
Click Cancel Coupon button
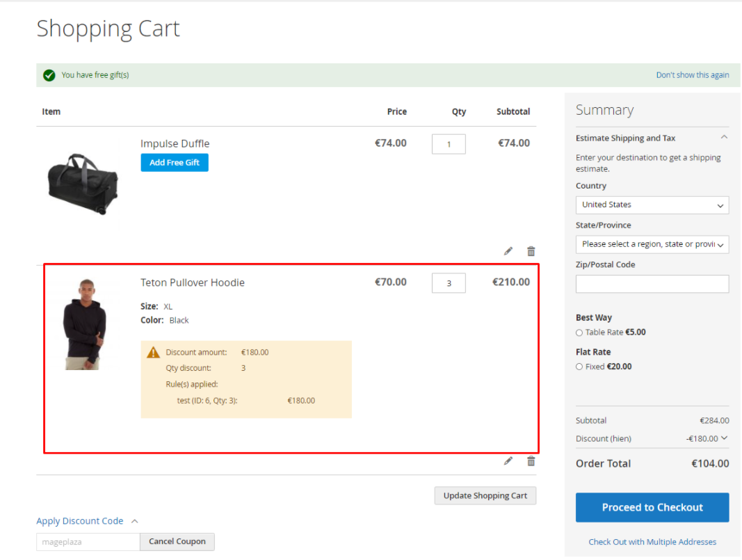[x=177, y=542]
